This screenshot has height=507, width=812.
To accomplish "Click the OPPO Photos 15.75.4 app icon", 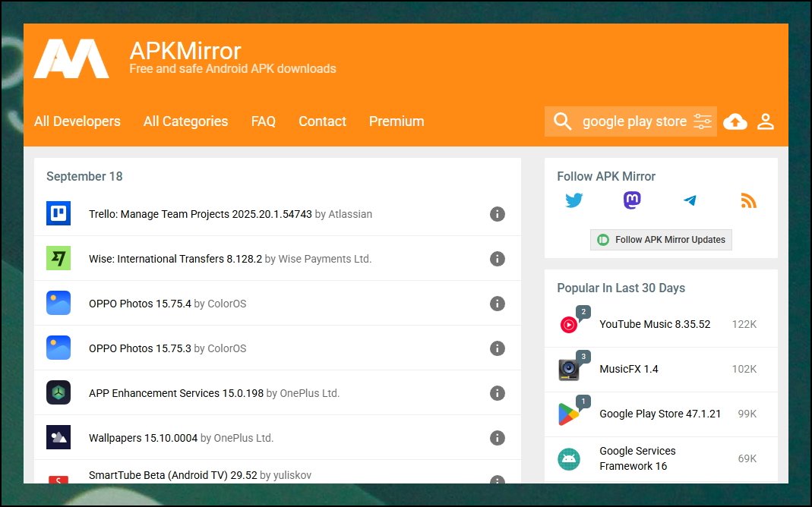I will (x=58, y=303).
